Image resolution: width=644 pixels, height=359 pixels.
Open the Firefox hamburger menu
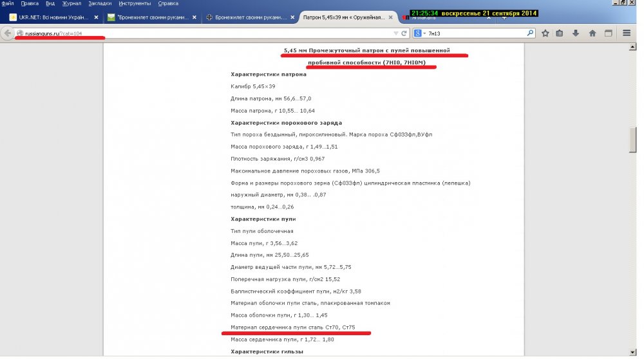[x=627, y=33]
